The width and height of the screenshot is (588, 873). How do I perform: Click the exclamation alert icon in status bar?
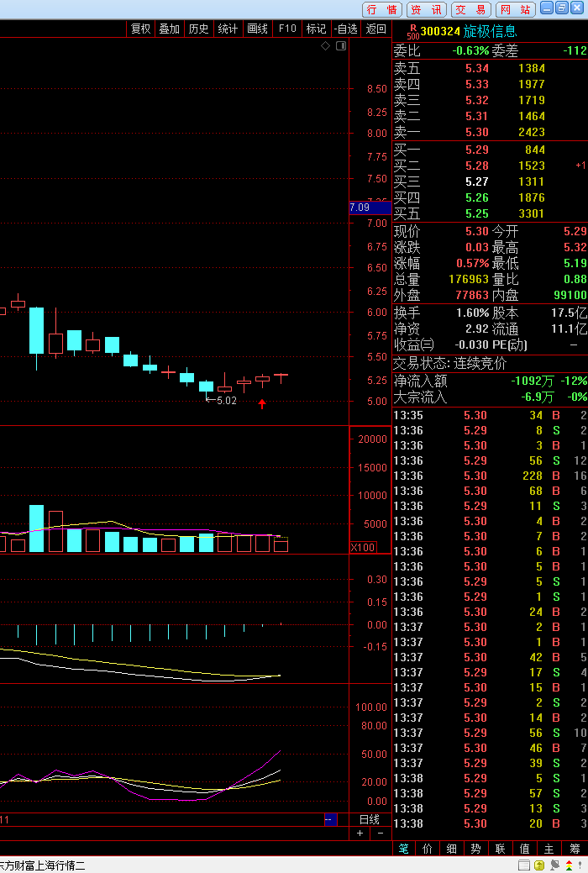(x=580, y=865)
